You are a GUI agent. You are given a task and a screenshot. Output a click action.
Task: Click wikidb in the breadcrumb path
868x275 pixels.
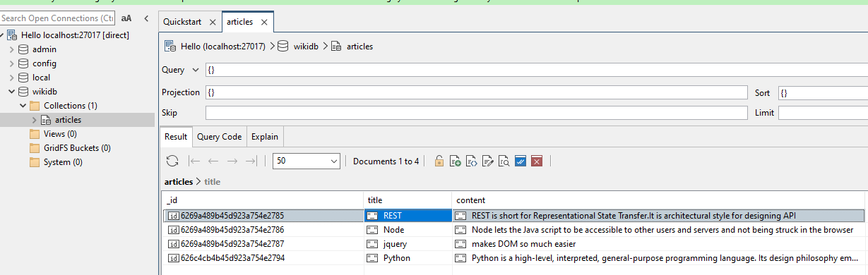pos(307,47)
